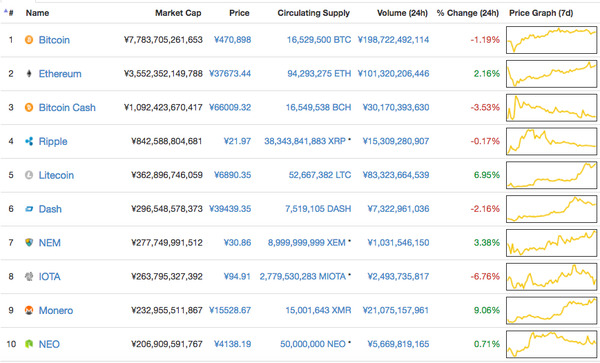Sort by the Name column header
This screenshot has width=600, height=363.
pos(38,13)
